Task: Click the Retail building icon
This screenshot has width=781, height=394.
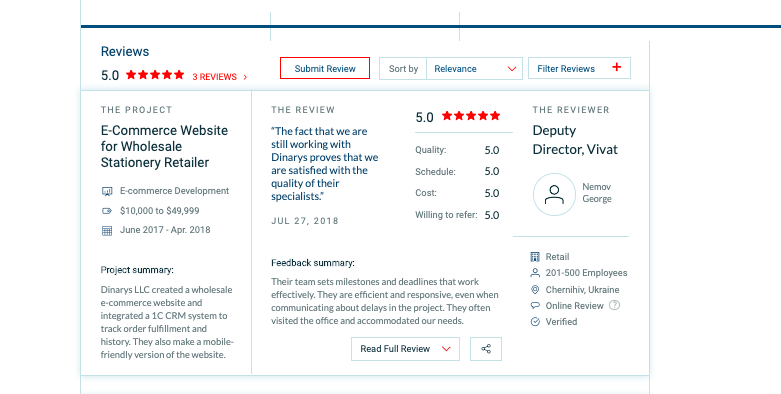Action: (x=535, y=257)
